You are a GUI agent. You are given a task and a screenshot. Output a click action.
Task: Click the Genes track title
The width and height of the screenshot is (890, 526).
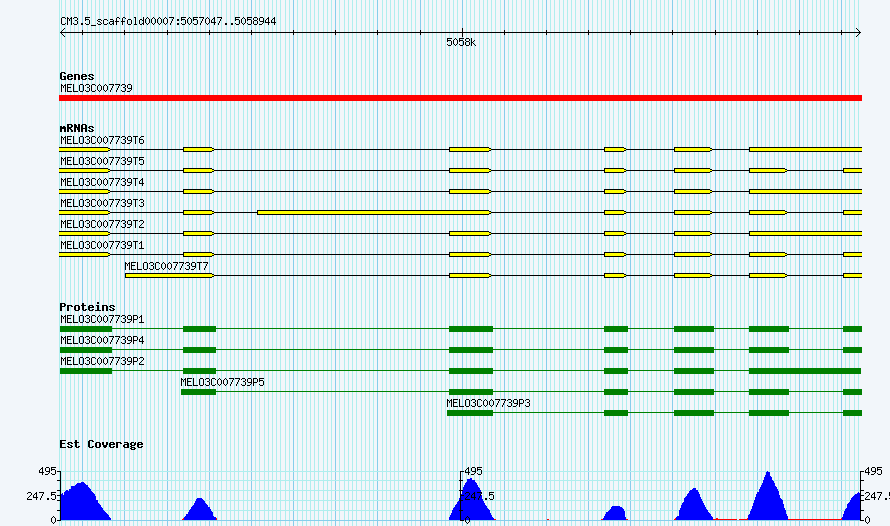pos(77,76)
